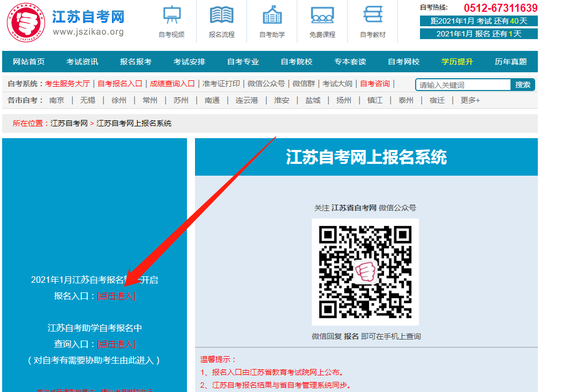
Task: Click tip 1 报名入口由江苏省教育考试院网上公布
Action: [x=272, y=372]
